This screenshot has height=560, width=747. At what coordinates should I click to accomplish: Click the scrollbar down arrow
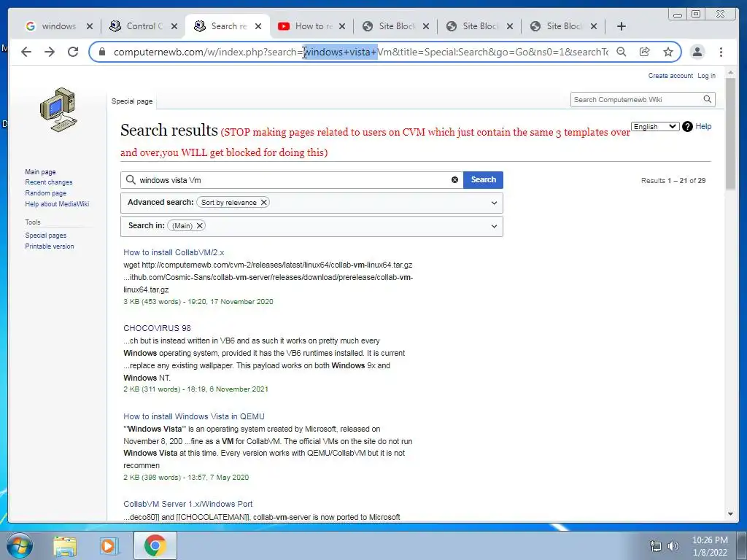[730, 514]
